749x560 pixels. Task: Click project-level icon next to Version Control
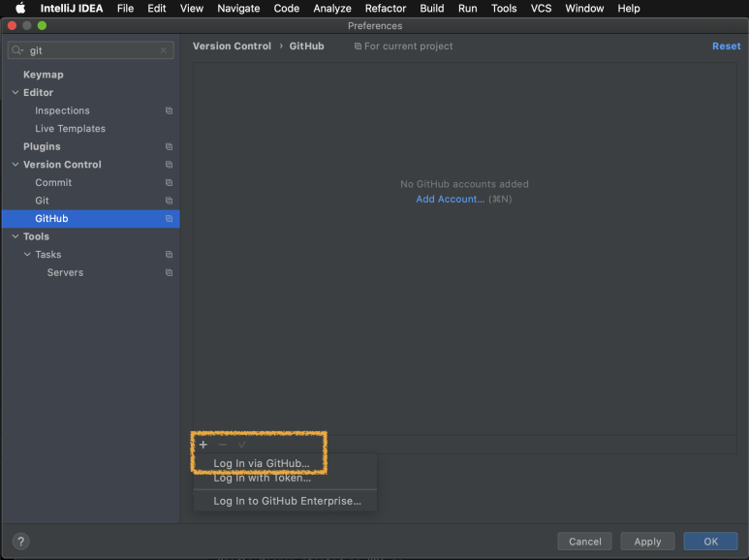pyautogui.click(x=170, y=165)
